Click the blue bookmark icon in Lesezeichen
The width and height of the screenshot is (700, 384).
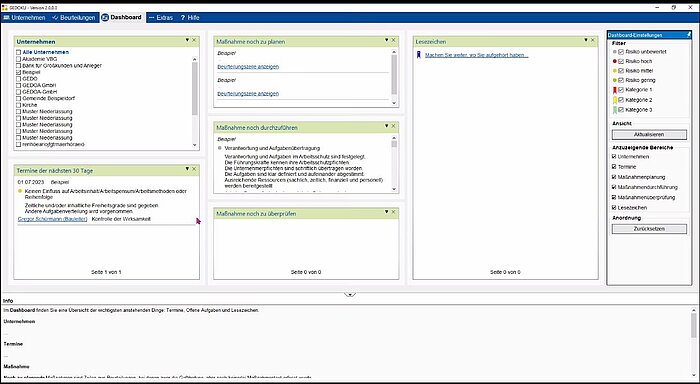(418, 55)
